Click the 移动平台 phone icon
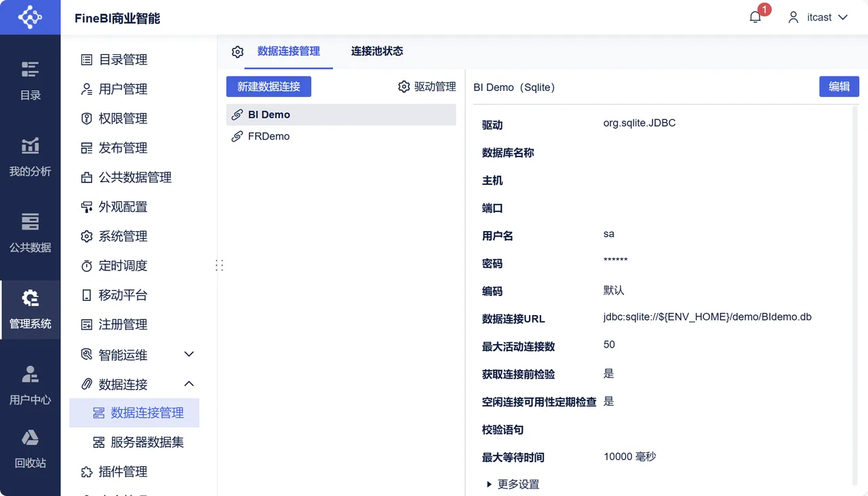868x496 pixels. [87, 295]
